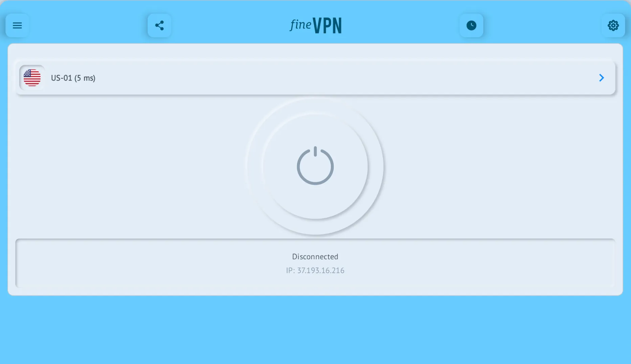This screenshot has width=631, height=364.
Task: Open the clock history icon
Action: point(471,25)
